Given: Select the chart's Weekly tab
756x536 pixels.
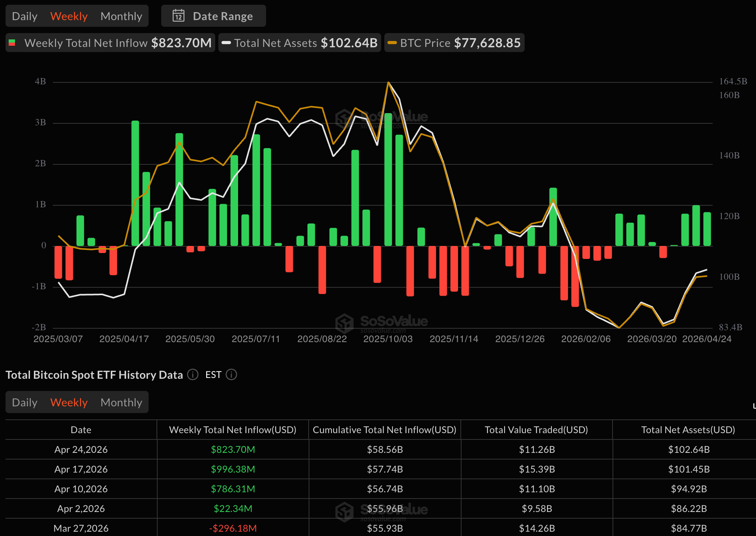Looking at the screenshot, I should pyautogui.click(x=69, y=16).
